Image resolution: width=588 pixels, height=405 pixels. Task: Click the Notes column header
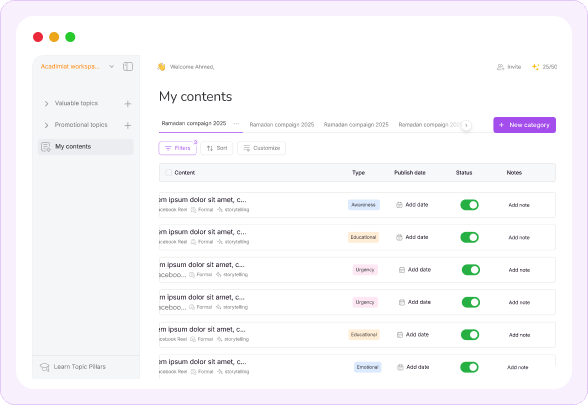click(x=514, y=172)
